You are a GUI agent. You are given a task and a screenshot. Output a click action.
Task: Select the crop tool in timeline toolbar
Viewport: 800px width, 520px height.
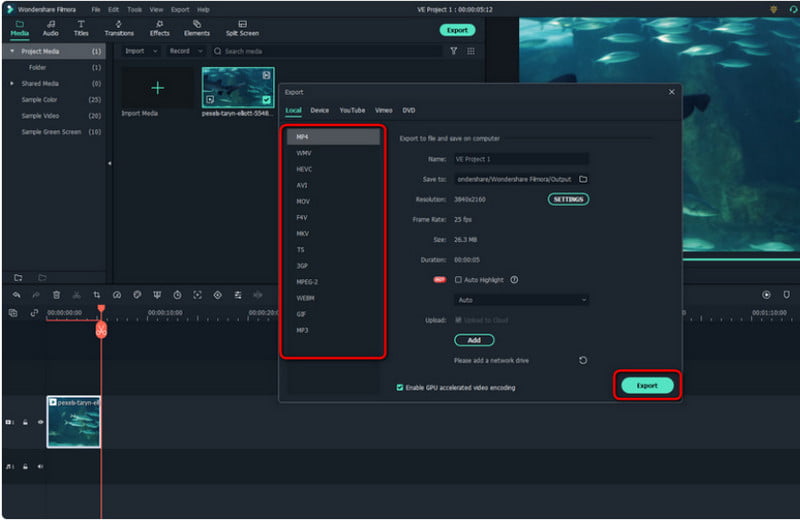pos(97,295)
